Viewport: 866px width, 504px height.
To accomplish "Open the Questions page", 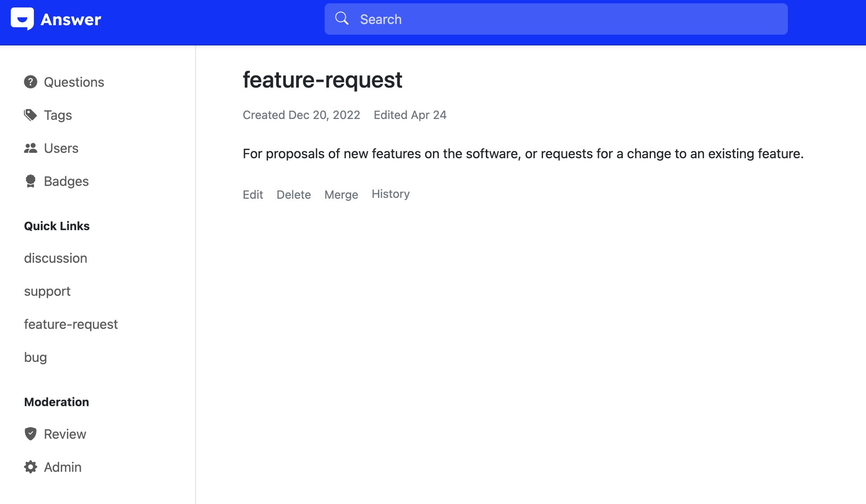I will tap(74, 82).
